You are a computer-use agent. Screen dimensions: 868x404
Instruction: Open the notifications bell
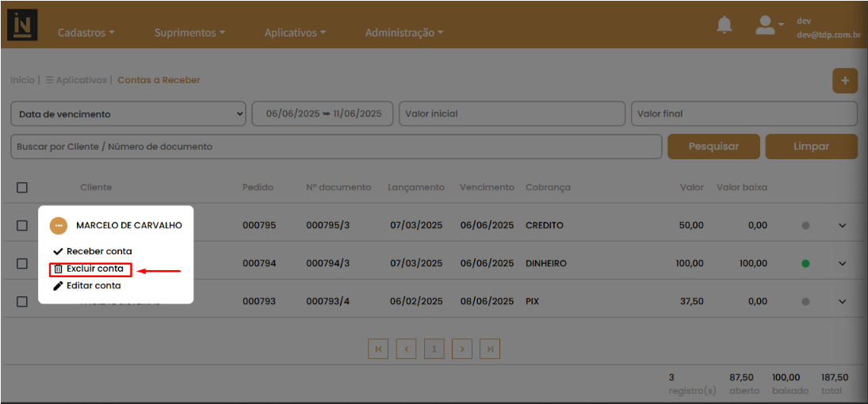pos(724,25)
